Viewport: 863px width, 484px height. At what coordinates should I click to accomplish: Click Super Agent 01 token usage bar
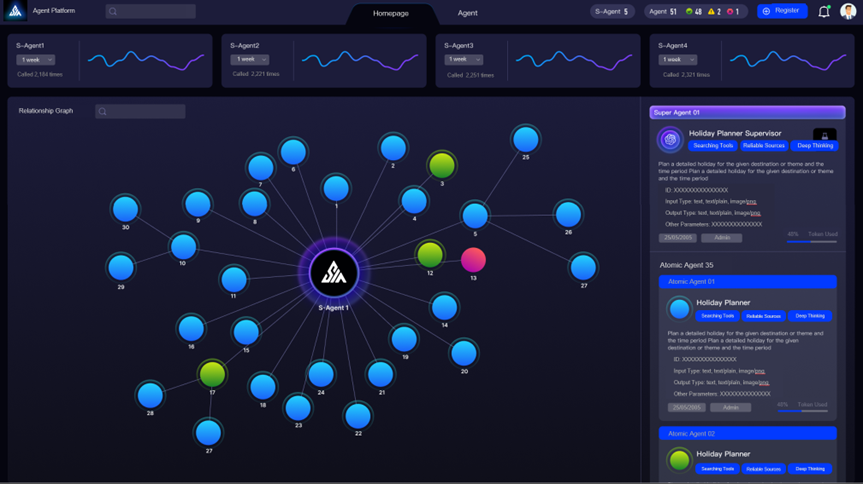pos(798,241)
